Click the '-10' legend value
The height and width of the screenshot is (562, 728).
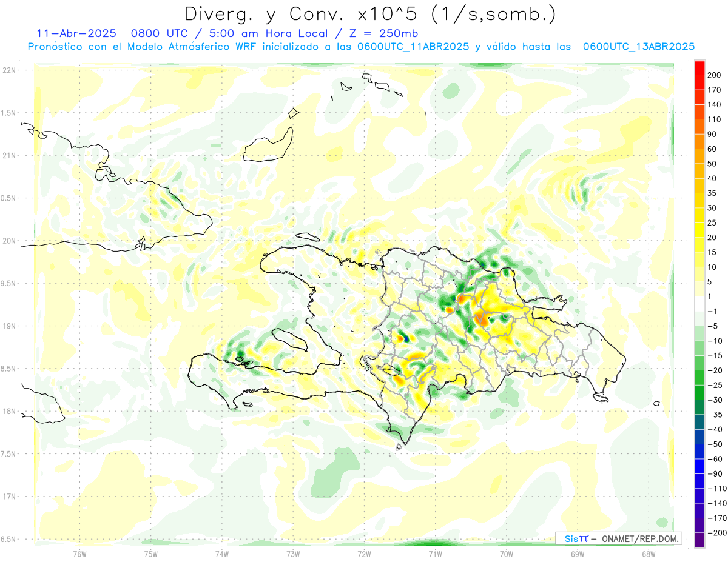click(716, 341)
